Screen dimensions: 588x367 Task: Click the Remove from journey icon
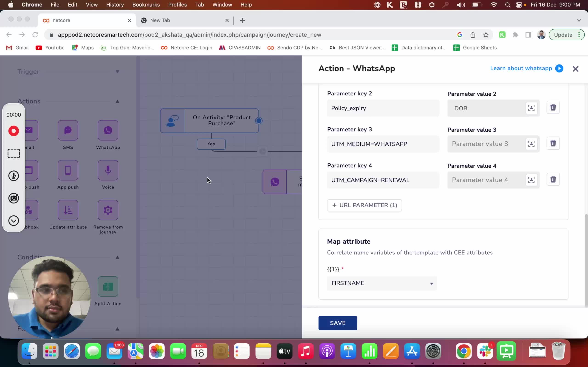108,210
